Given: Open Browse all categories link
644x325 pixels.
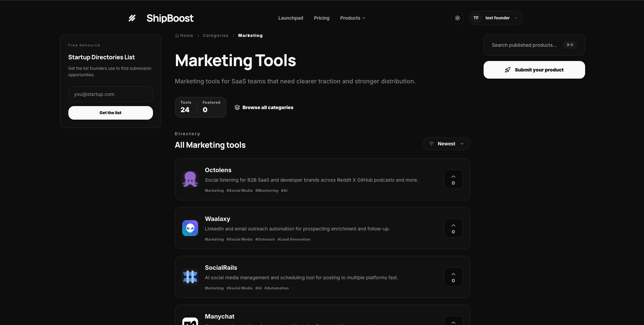Looking at the screenshot, I should pyautogui.click(x=264, y=107).
